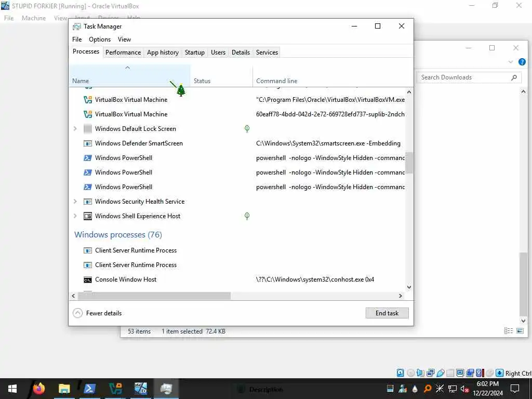
Task: Collapse with Fewer details arrow
Action: click(78, 313)
